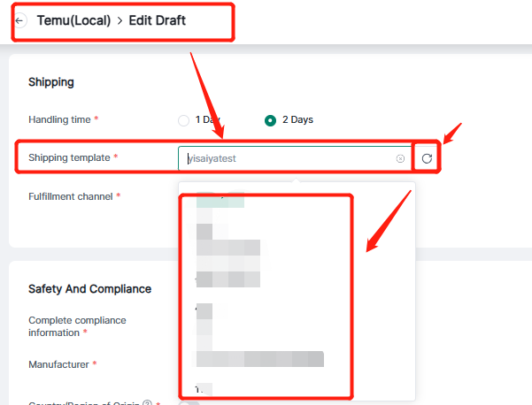532x405 pixels.
Task: Go to the Temu(Local) breadcrumb
Action: click(x=73, y=20)
